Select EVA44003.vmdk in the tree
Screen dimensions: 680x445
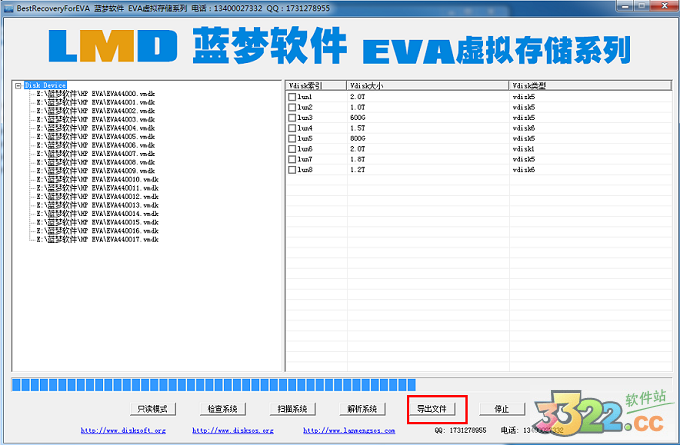(96, 119)
